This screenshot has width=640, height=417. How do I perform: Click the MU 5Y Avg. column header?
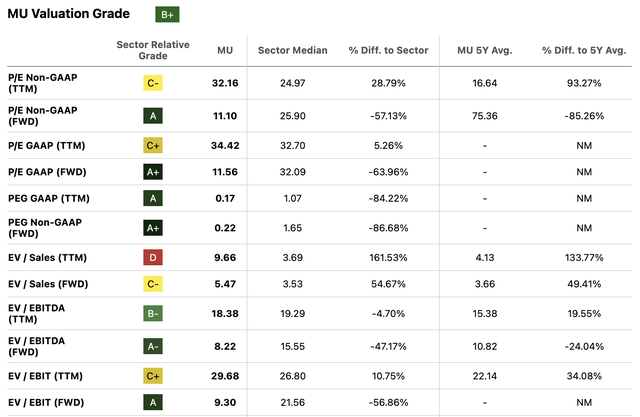pyautogui.click(x=483, y=51)
